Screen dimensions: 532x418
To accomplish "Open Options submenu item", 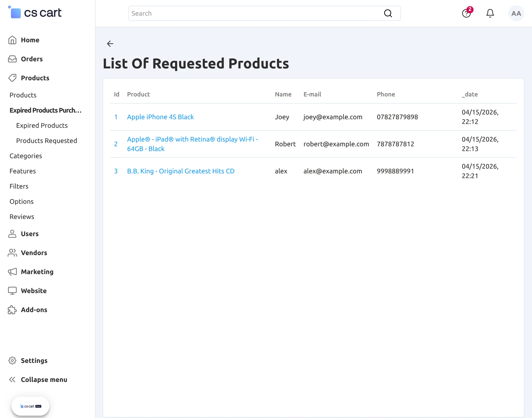I will click(x=22, y=201).
